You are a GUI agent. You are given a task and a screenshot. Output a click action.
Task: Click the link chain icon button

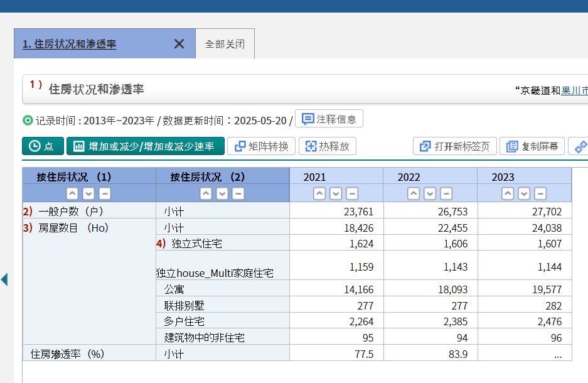coord(580,146)
